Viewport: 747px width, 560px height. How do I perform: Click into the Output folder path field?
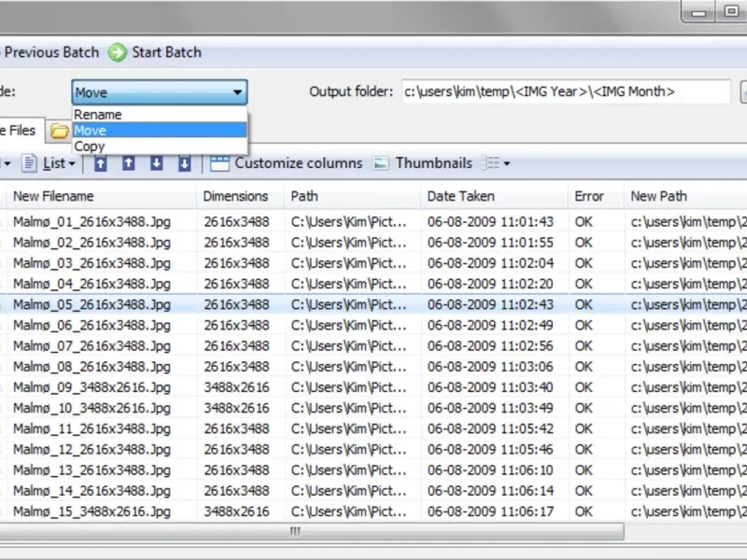click(x=566, y=91)
